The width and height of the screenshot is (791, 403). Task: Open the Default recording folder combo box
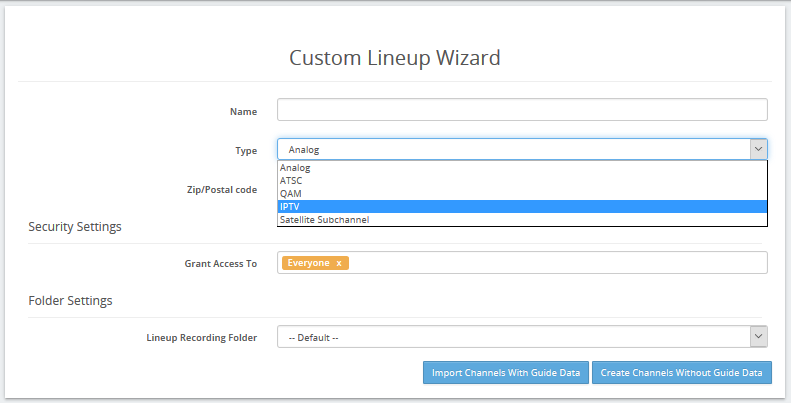[x=522, y=336]
